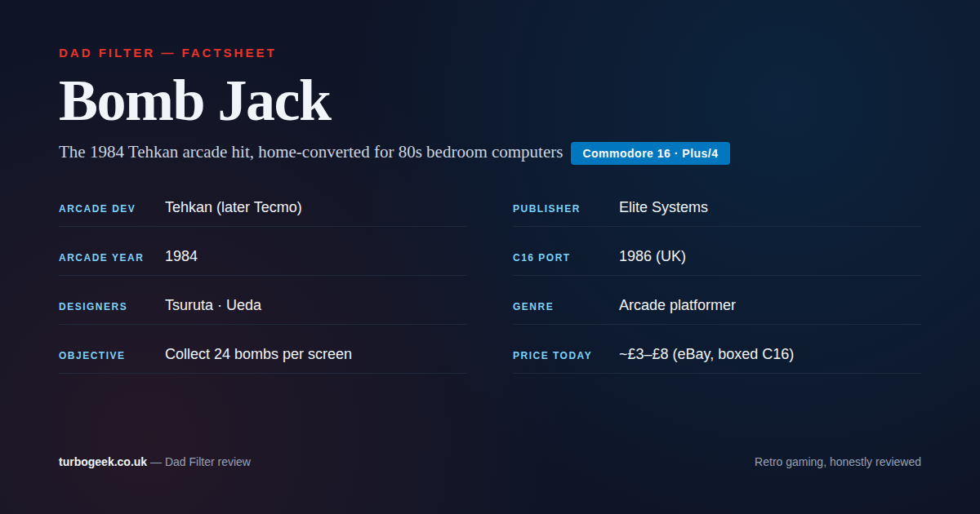980x514 pixels.
Task: Select the GENRE row label
Action: tap(533, 306)
